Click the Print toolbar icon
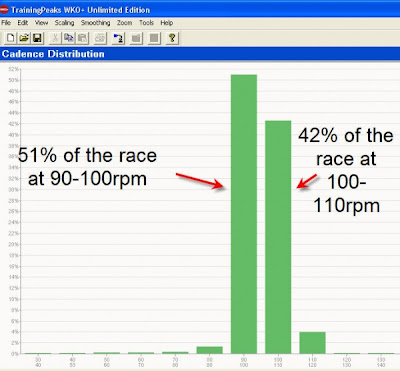The width and height of the screenshot is (400, 371). click(100, 38)
